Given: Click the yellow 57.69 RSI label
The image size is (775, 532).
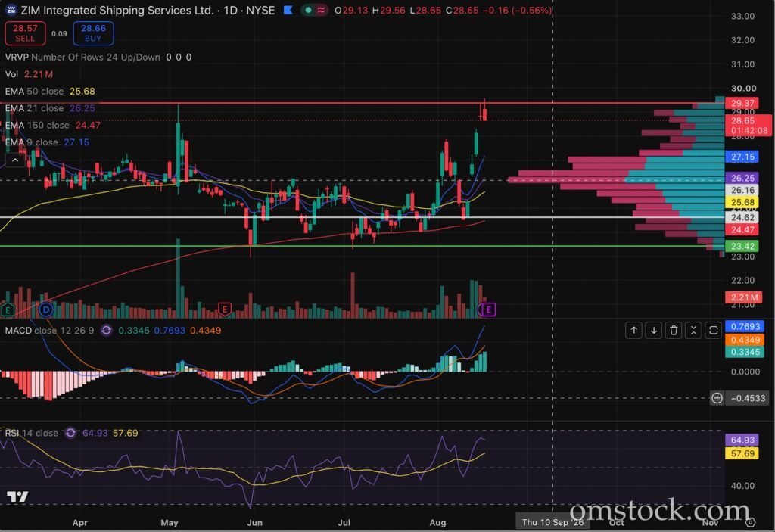Looking at the screenshot, I should (742, 453).
